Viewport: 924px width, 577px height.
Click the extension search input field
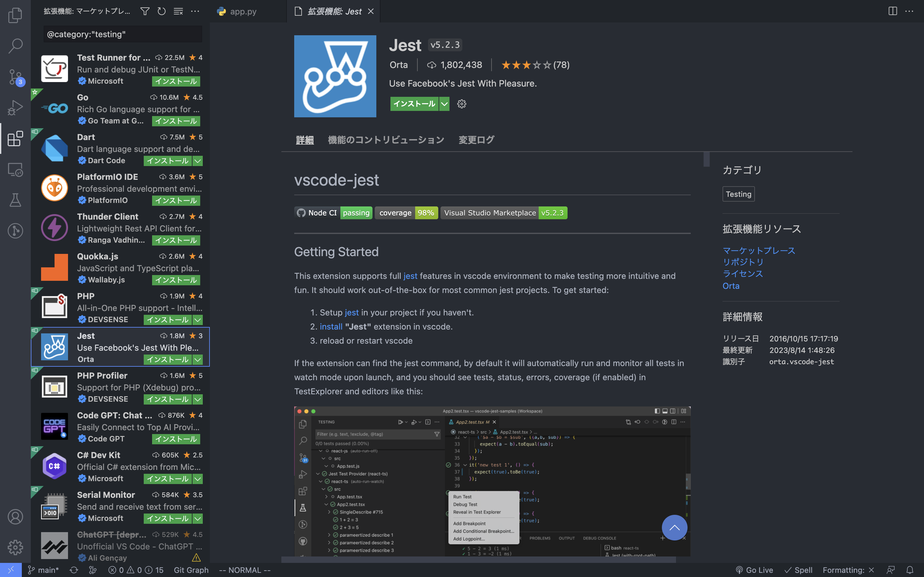122,34
